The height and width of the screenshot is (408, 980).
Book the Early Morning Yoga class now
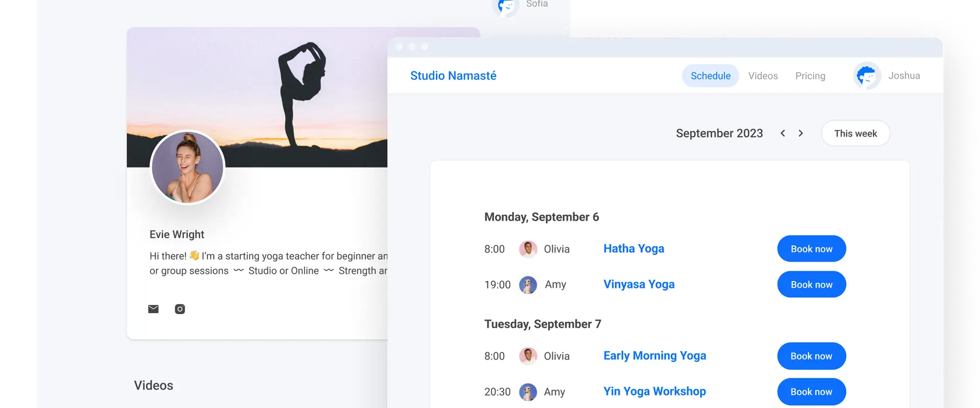click(x=812, y=356)
